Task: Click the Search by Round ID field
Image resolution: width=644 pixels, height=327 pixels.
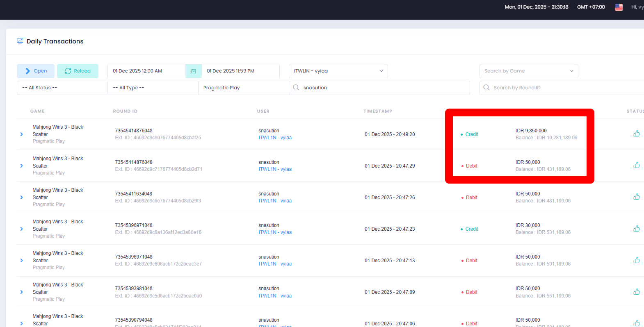Action: [x=562, y=88]
